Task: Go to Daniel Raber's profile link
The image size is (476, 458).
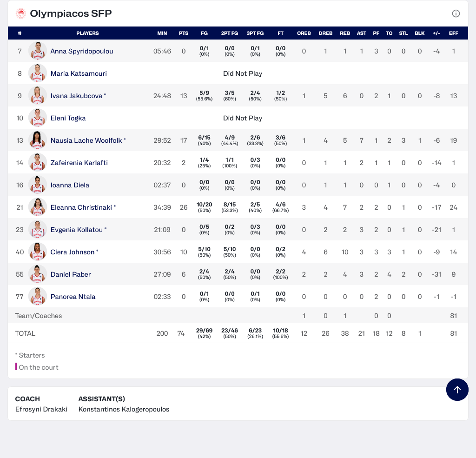Action: tap(71, 274)
